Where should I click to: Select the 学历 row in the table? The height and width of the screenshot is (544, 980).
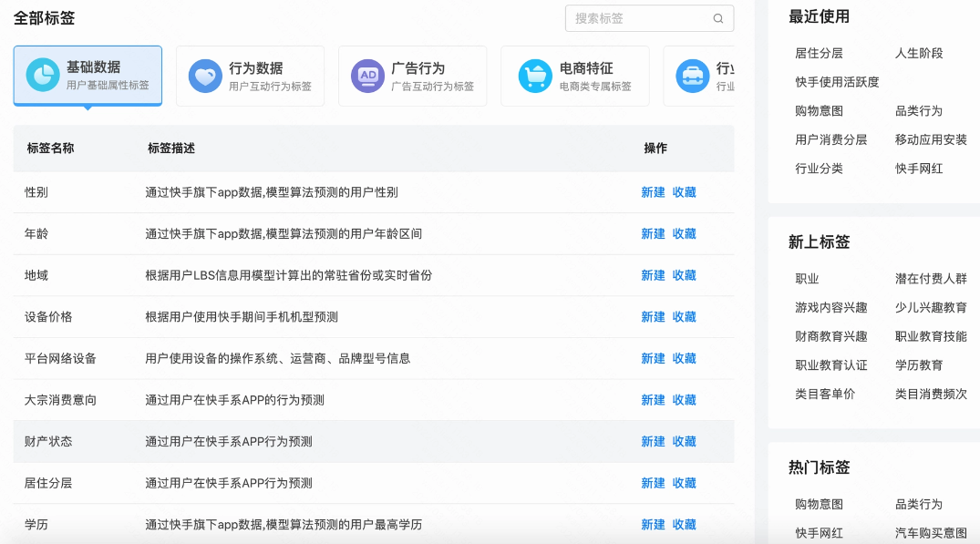36,523
